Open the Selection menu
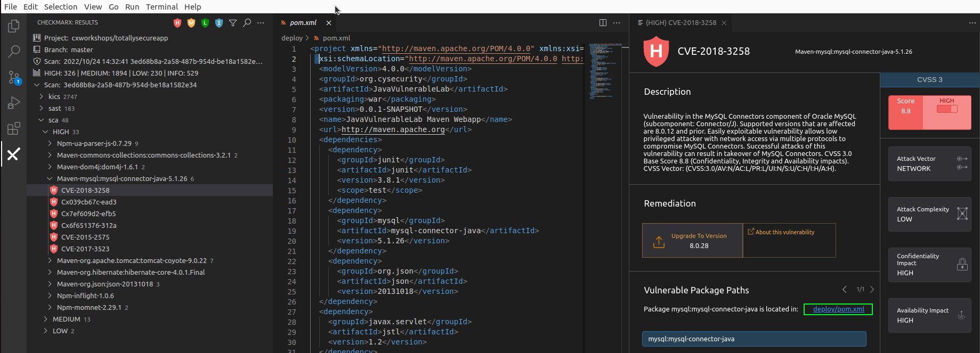The width and height of the screenshot is (980, 353). pos(61,6)
